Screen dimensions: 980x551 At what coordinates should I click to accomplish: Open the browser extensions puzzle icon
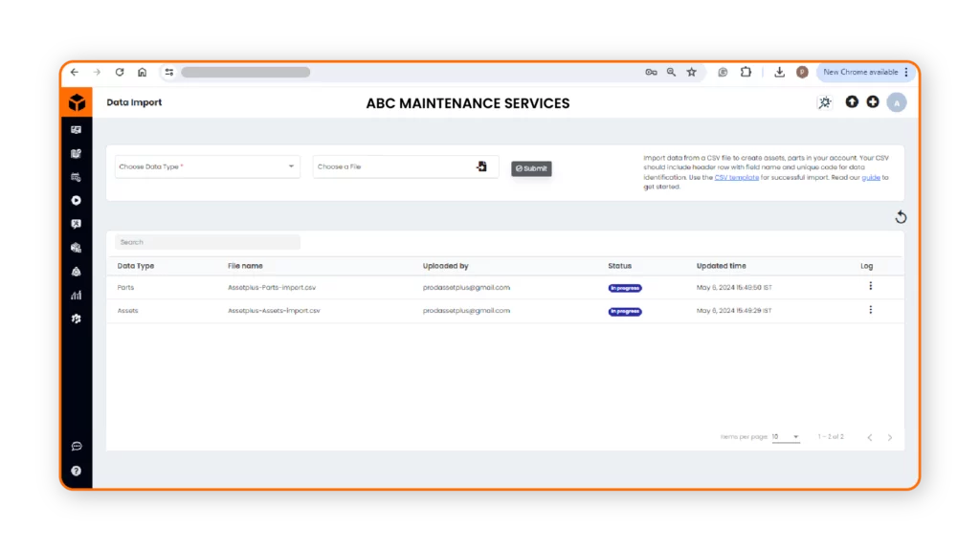tap(746, 72)
